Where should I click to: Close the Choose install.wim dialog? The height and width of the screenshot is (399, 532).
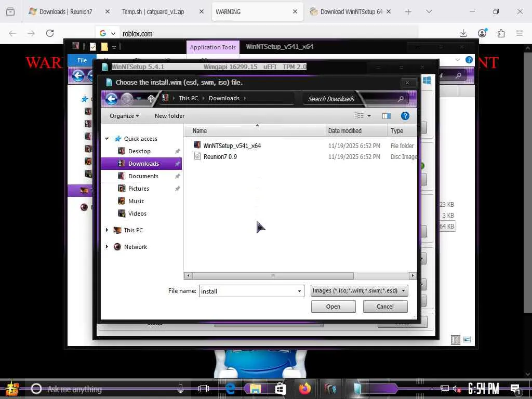407,83
